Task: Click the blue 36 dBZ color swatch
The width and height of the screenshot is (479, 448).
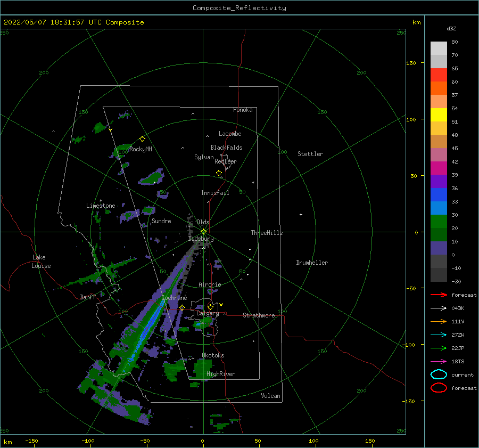Action: point(439,194)
